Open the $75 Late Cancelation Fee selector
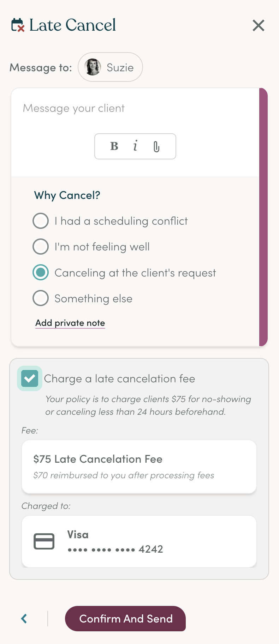Viewport: 279px width, 644px height. coord(139,467)
